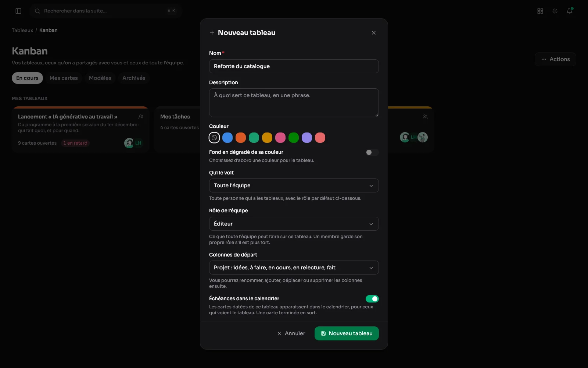
Task: Toggle Fond en dégradé de sa couleur
Action: point(372,152)
